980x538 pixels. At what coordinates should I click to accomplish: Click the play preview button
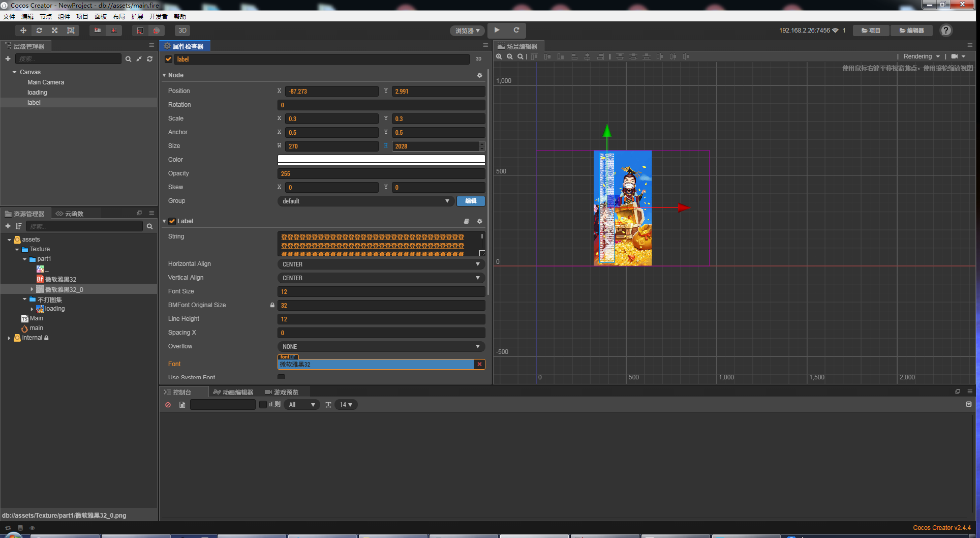pos(497,31)
